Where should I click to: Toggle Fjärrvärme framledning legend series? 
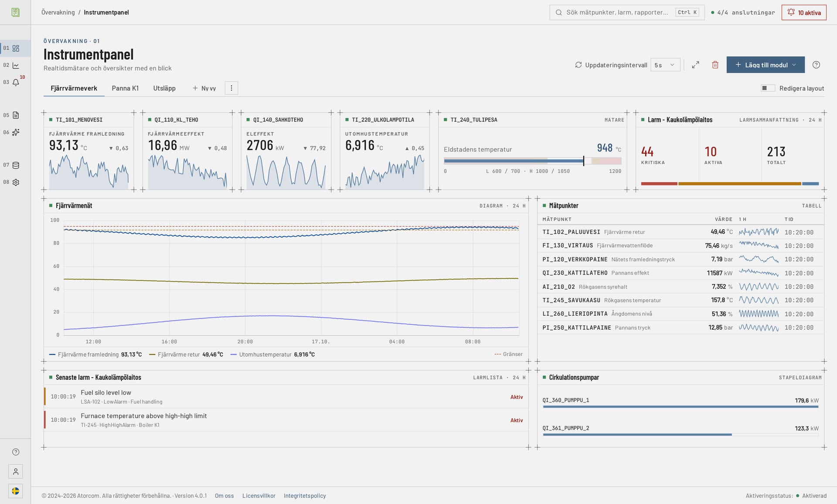[x=95, y=355]
